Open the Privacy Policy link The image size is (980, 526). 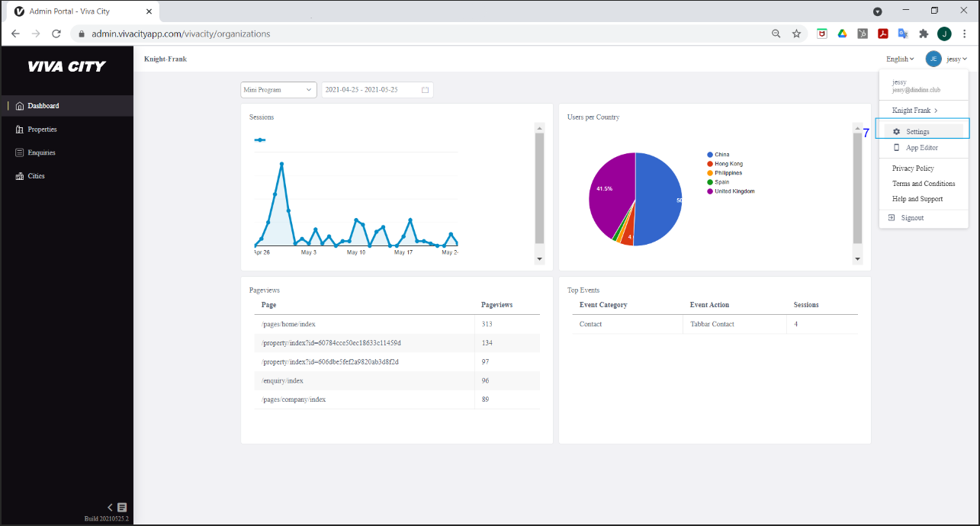913,168
